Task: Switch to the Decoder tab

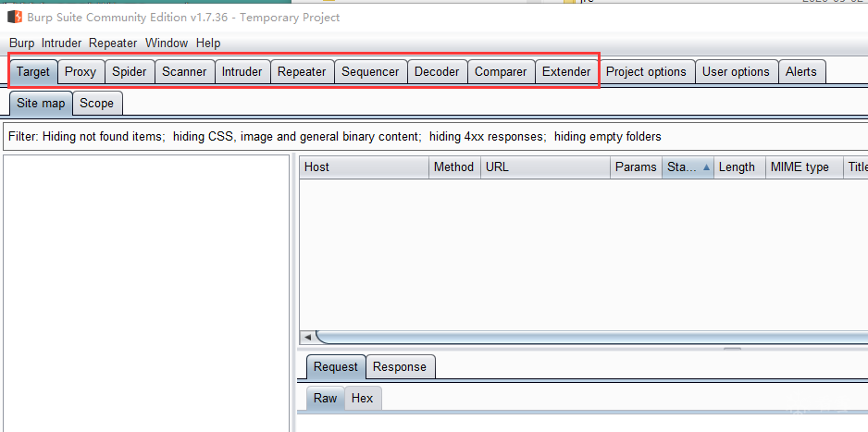Action: pyautogui.click(x=437, y=72)
